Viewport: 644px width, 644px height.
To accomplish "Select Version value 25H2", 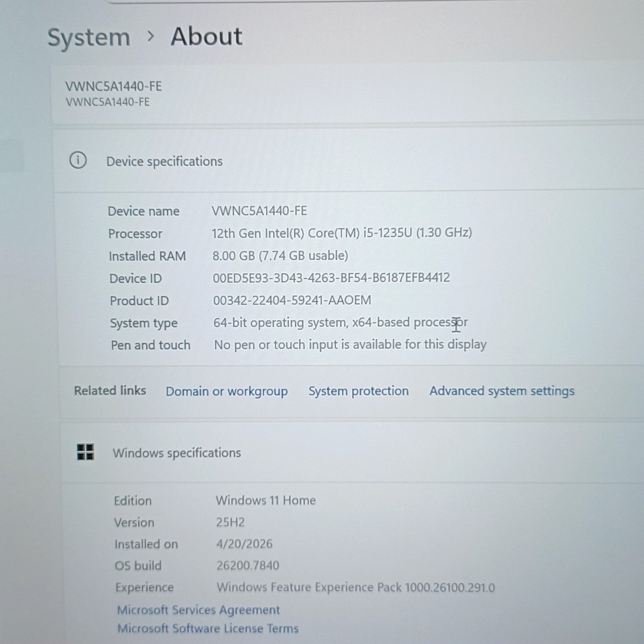I will (230, 522).
